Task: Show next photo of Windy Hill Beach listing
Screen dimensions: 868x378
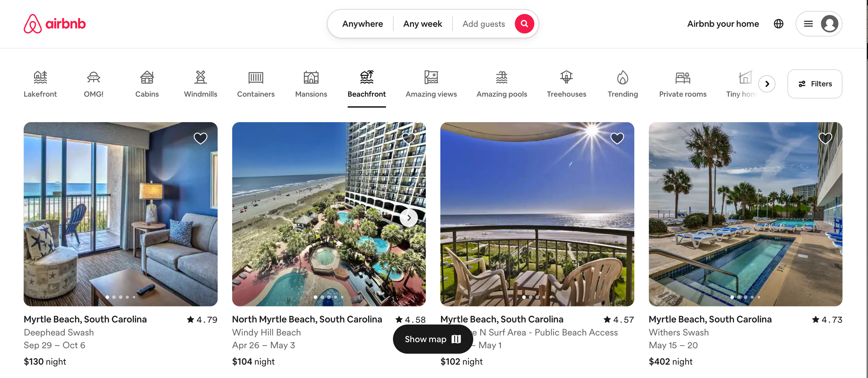Action: point(409,218)
